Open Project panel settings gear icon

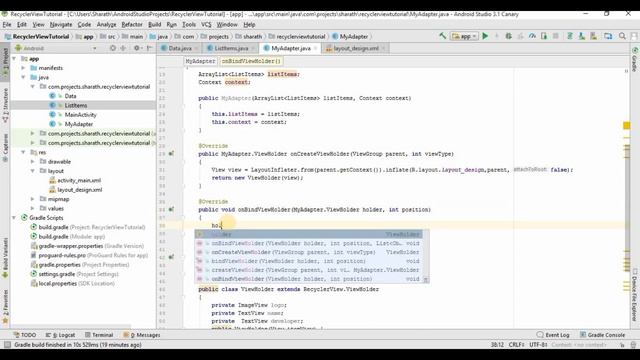(x=137, y=48)
